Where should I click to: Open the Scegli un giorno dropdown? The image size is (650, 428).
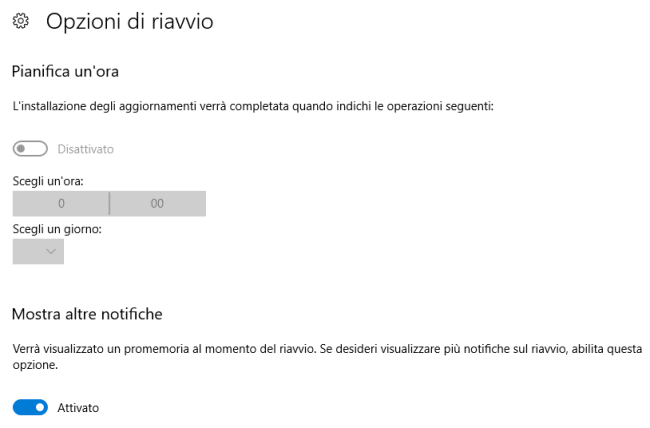point(38,251)
